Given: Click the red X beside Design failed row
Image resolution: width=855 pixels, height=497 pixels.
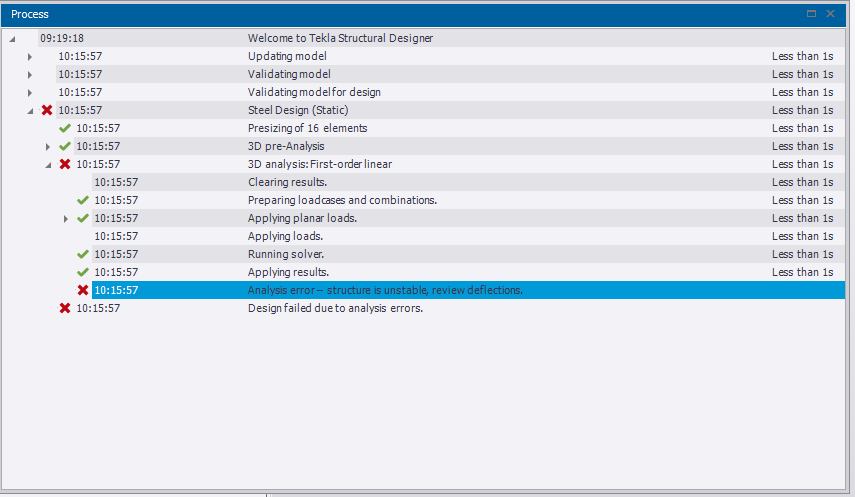Looking at the screenshot, I should (x=65, y=308).
